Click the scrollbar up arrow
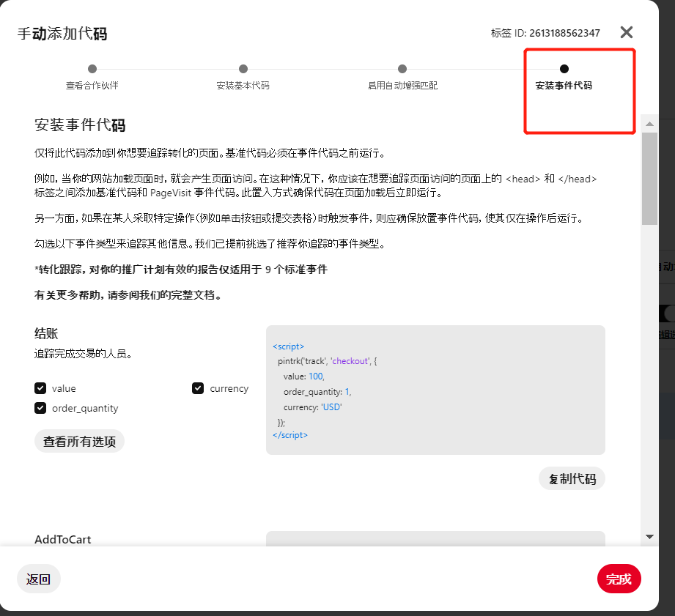The height and width of the screenshot is (616, 675). 649,124
